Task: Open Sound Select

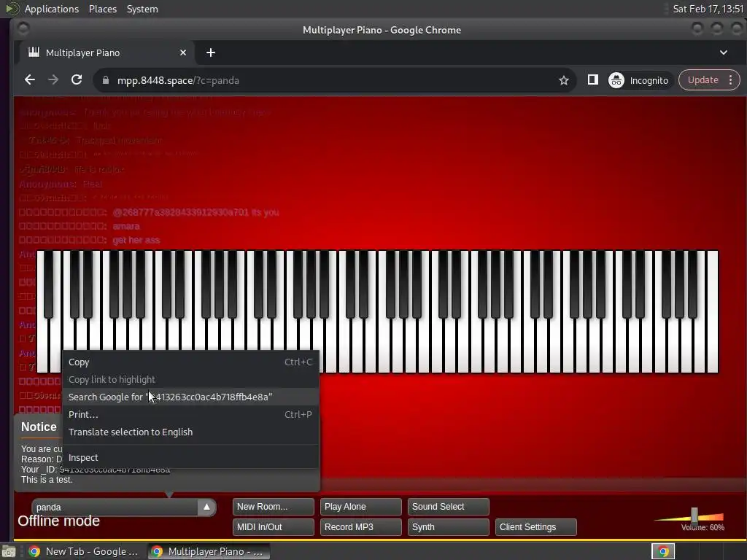Action: [x=449, y=507]
